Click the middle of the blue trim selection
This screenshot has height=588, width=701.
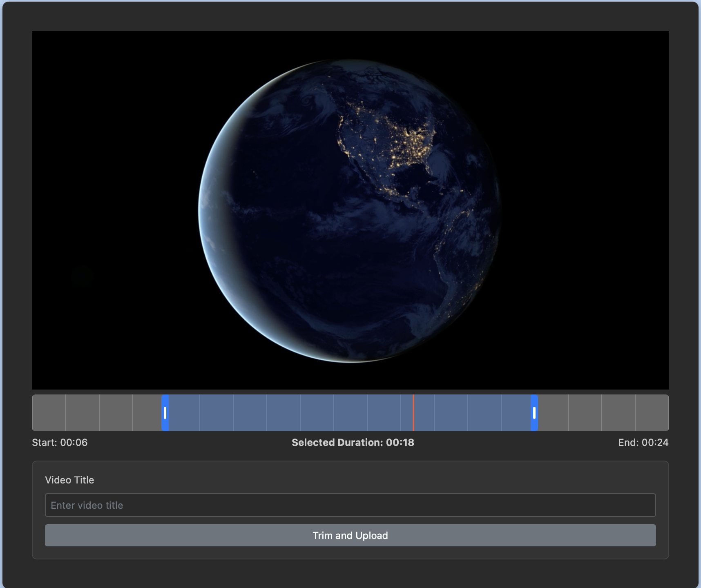(350, 413)
